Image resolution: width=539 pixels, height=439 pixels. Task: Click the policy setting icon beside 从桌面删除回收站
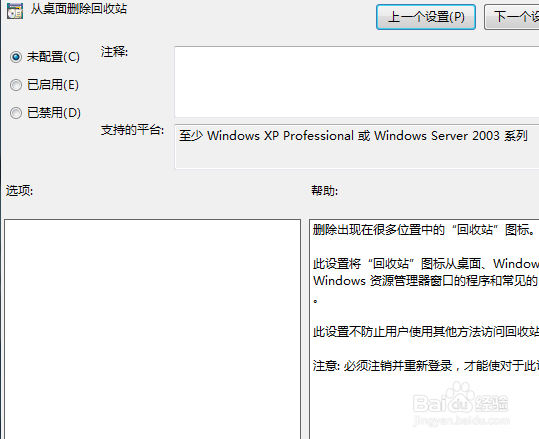tap(15, 10)
